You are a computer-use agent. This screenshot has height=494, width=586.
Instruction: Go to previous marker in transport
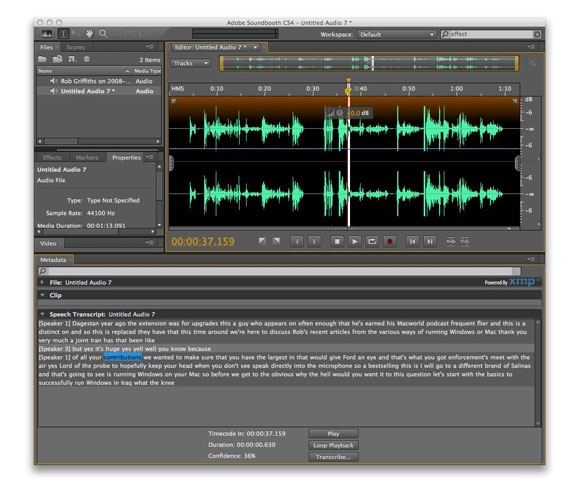tap(412, 241)
